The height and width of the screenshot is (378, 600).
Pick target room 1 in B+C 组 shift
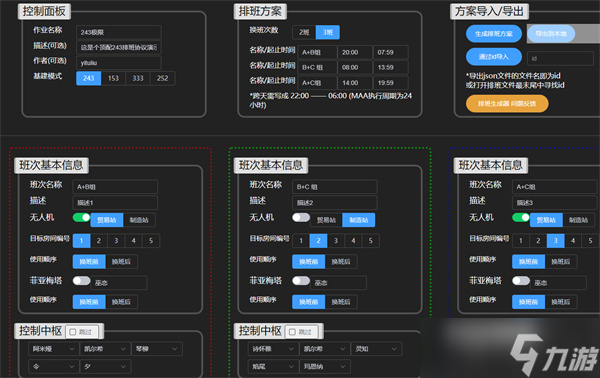click(301, 241)
